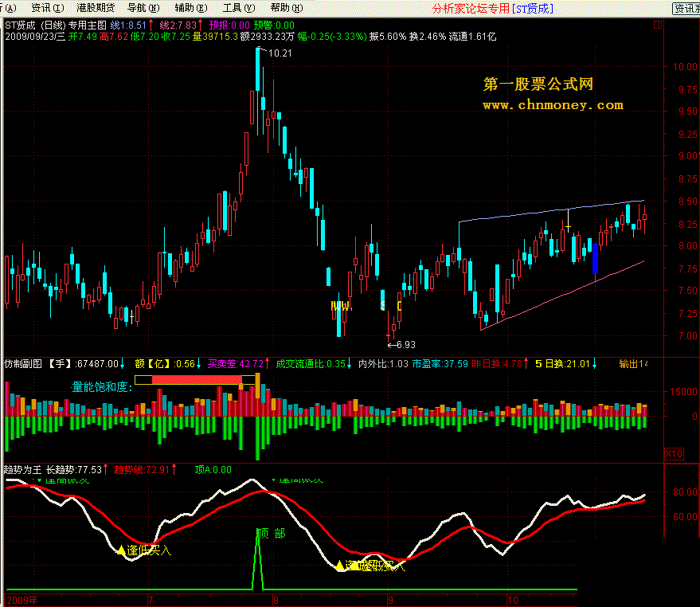
Task: Click the 10.00 price axis label
Action: click(x=686, y=67)
